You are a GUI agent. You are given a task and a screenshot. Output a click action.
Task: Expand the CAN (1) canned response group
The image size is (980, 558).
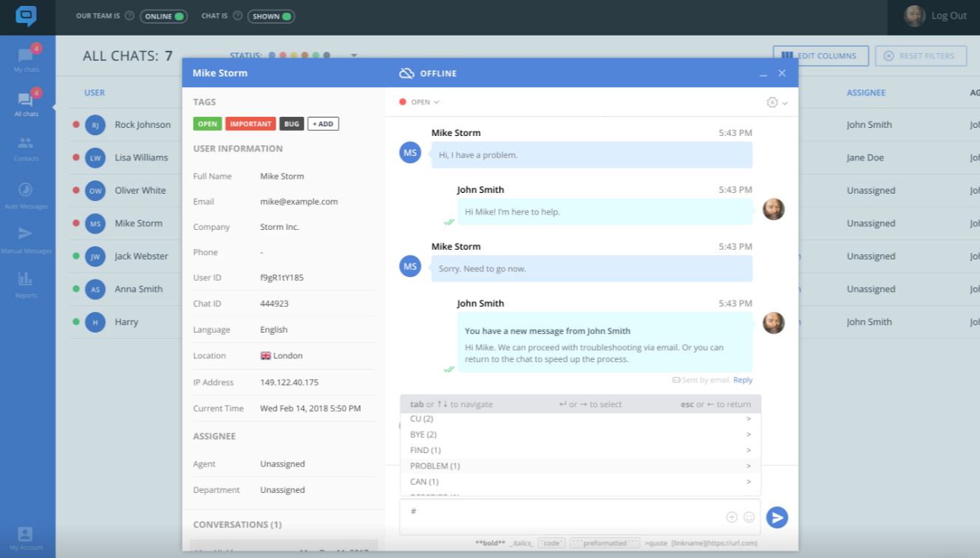(580, 482)
